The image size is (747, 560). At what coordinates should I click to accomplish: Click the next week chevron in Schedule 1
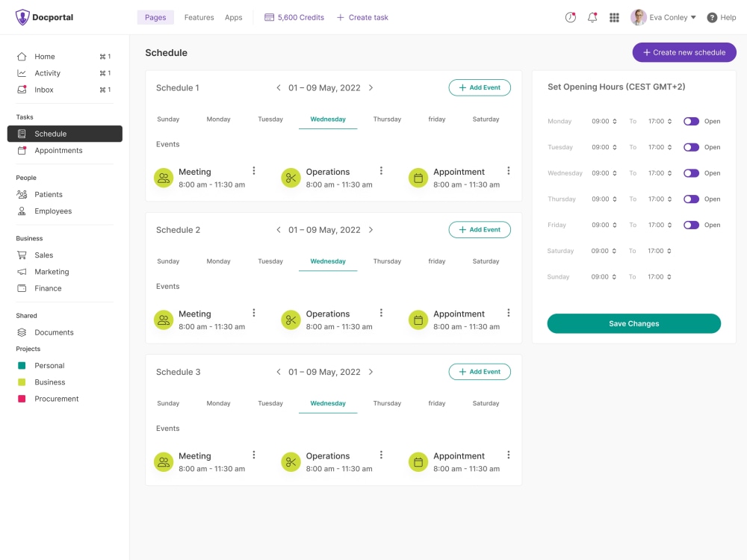[x=371, y=87]
